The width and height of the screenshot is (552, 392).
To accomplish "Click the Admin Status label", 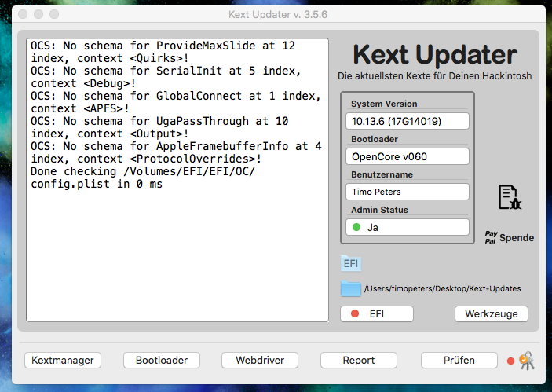I will [x=379, y=210].
